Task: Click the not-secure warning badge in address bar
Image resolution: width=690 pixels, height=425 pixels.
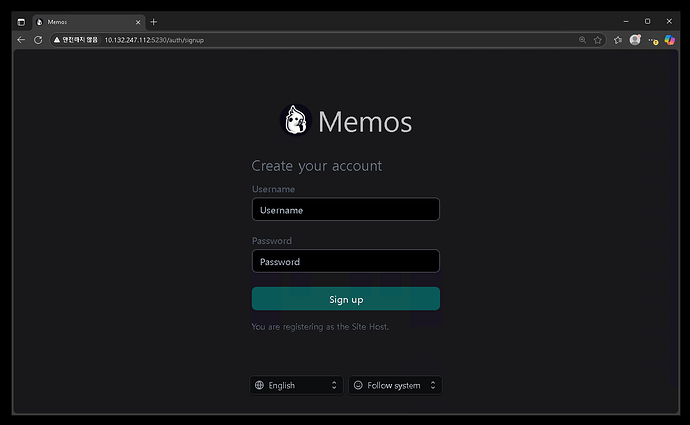Action: pyautogui.click(x=75, y=40)
